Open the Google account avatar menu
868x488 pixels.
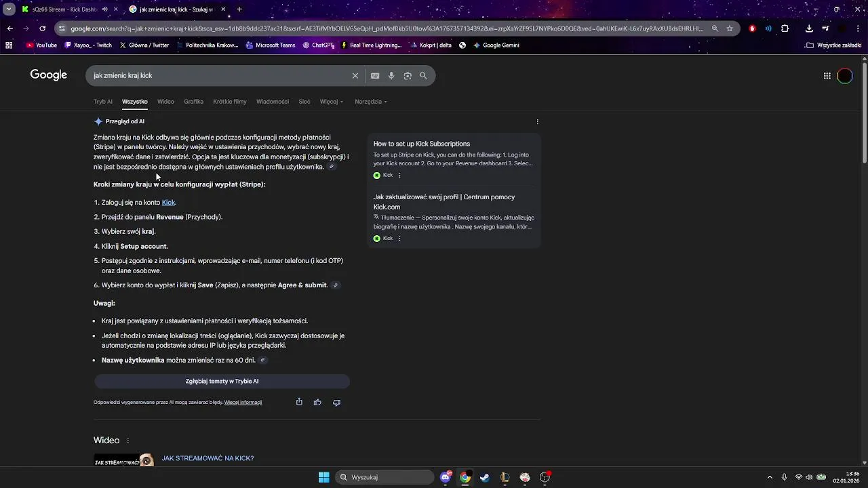845,76
